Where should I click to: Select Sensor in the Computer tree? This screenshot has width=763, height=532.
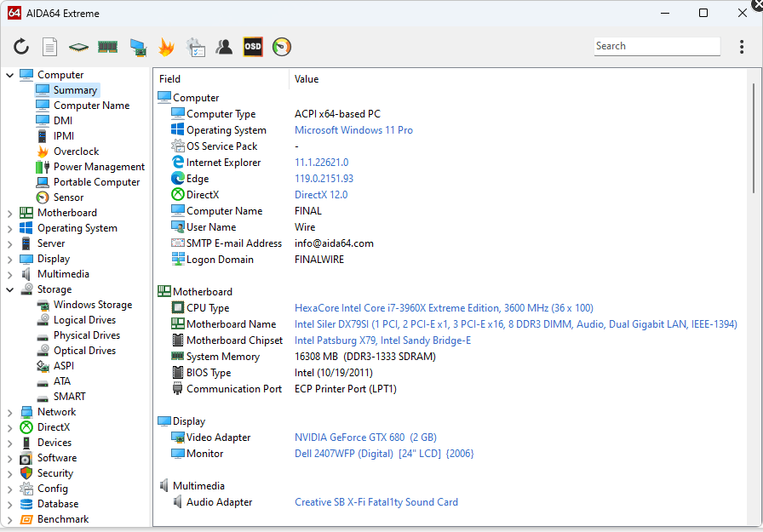click(x=68, y=197)
